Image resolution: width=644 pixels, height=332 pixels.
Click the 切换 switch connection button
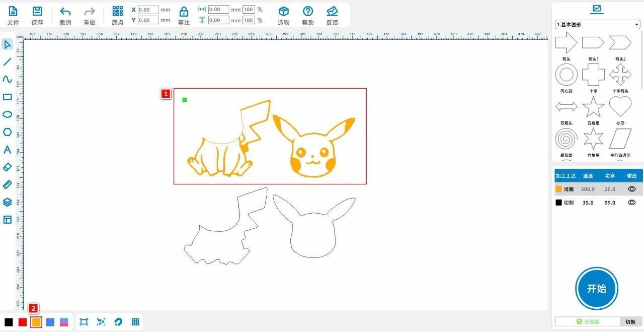point(630,321)
